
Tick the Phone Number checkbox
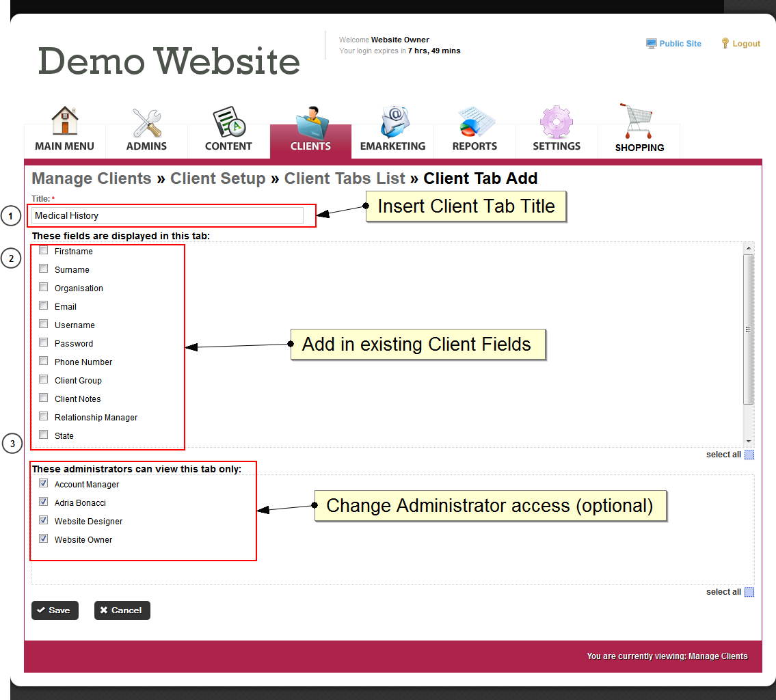click(x=44, y=362)
